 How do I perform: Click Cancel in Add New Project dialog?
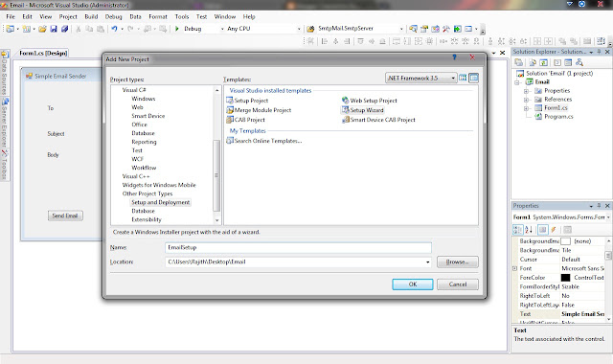(x=458, y=284)
